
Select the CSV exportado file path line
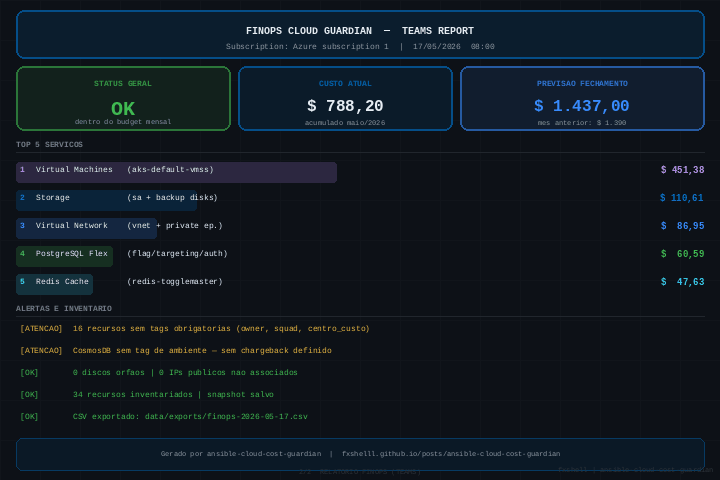pyautogui.click(x=190, y=417)
